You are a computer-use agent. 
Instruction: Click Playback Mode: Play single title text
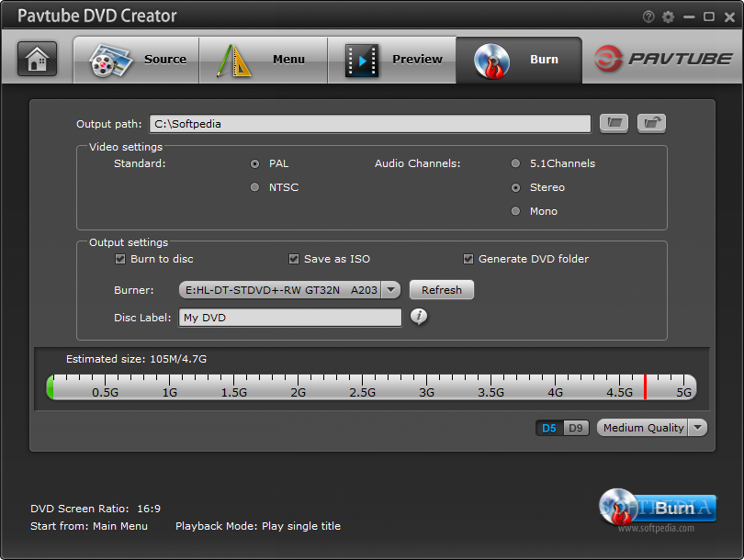(x=258, y=526)
